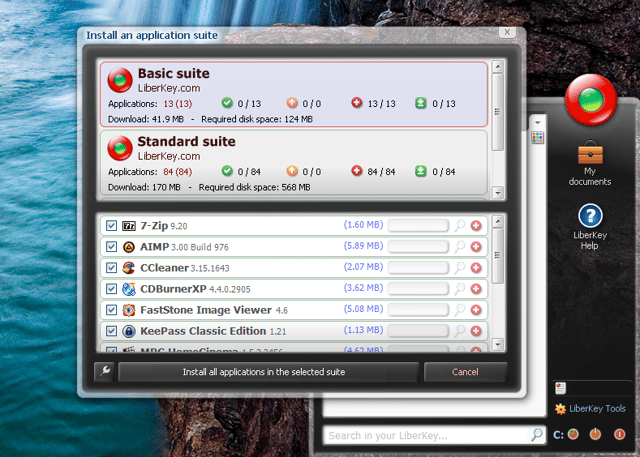The image size is (640, 457).
Task: Click the magnifier icon for CCleaner
Action: click(x=460, y=268)
